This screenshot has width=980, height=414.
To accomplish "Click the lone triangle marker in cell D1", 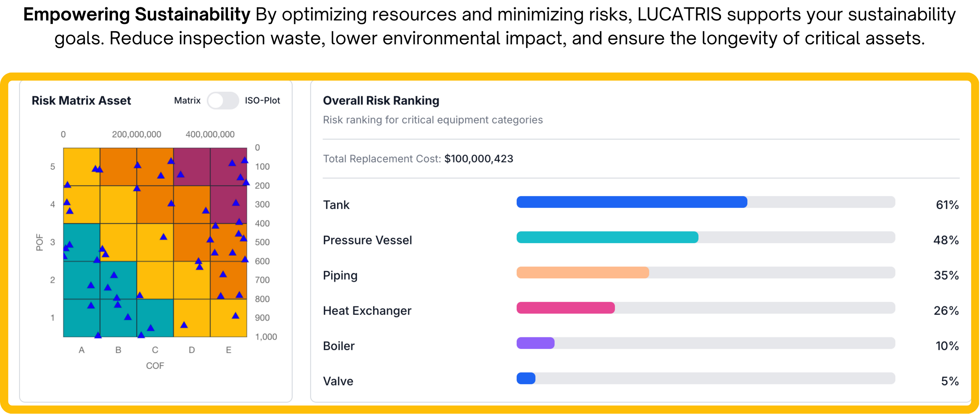I will [x=184, y=325].
